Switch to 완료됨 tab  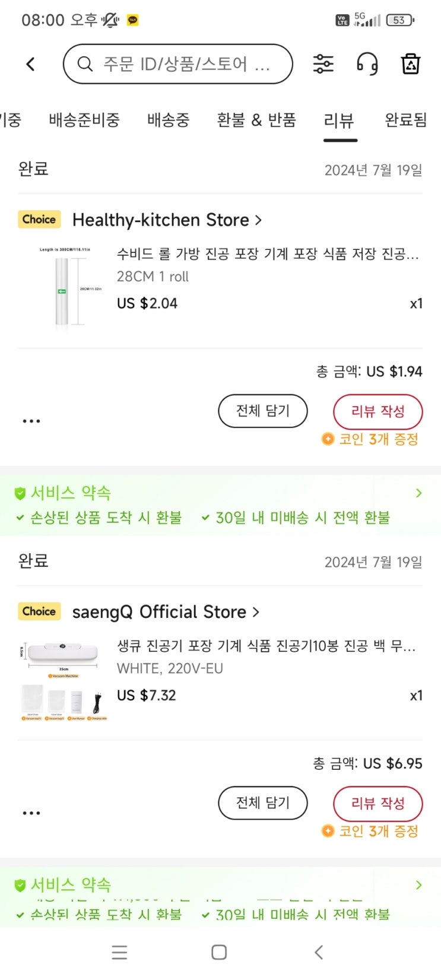[405, 120]
